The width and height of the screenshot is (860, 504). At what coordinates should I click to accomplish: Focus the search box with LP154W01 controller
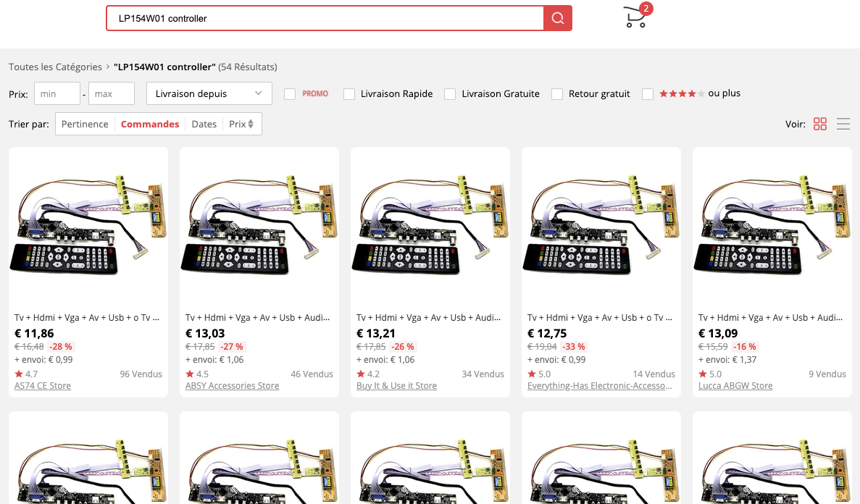coord(325,18)
